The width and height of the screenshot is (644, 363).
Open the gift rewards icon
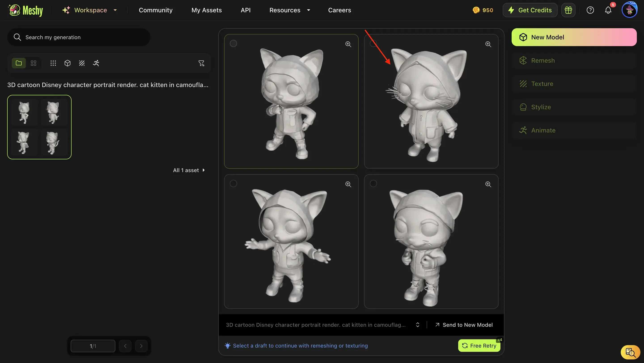tap(568, 10)
